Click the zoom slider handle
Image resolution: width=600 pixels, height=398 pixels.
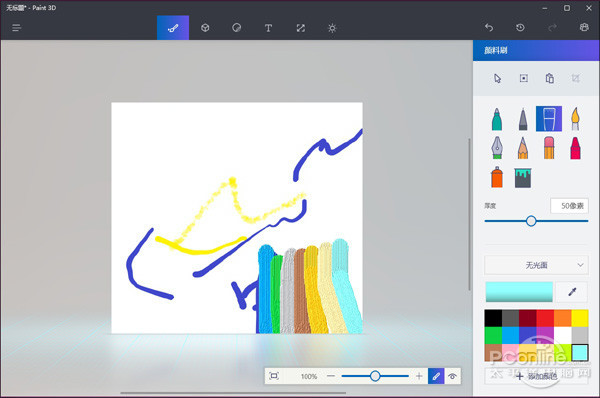click(x=375, y=376)
